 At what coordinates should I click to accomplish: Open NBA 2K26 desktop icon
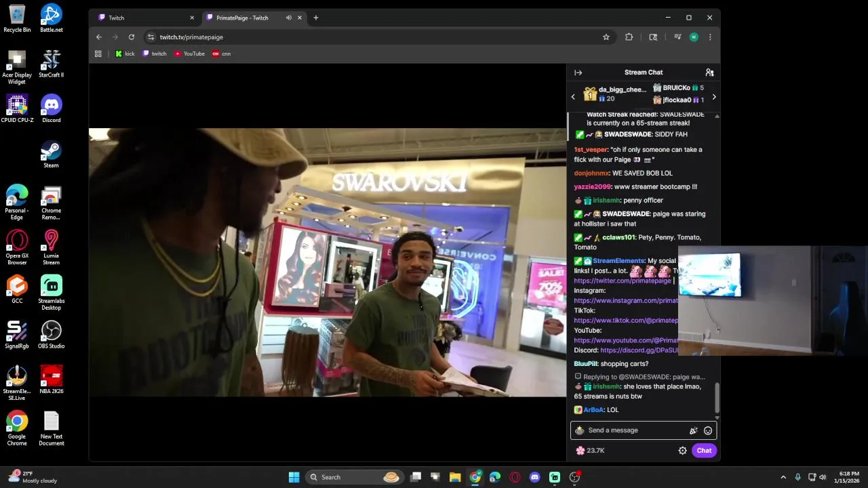(52, 380)
